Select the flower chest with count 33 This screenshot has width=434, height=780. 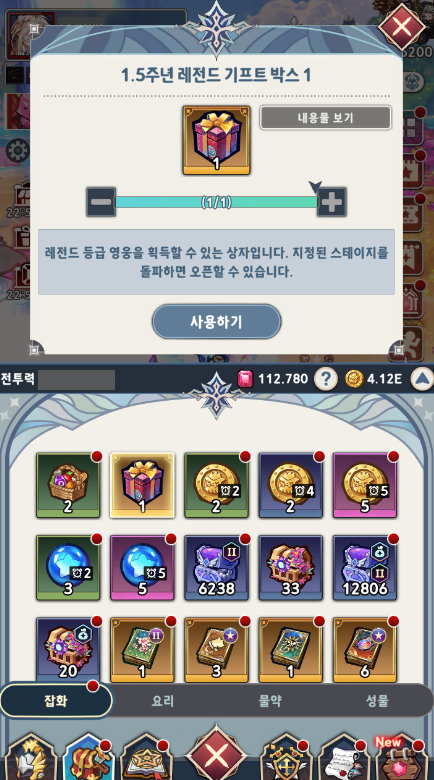click(291, 568)
